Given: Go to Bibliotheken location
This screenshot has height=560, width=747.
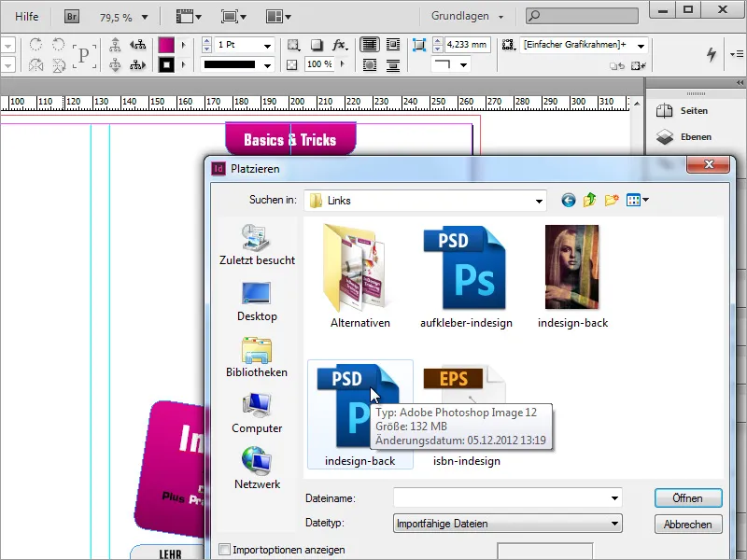Looking at the screenshot, I should point(257,357).
